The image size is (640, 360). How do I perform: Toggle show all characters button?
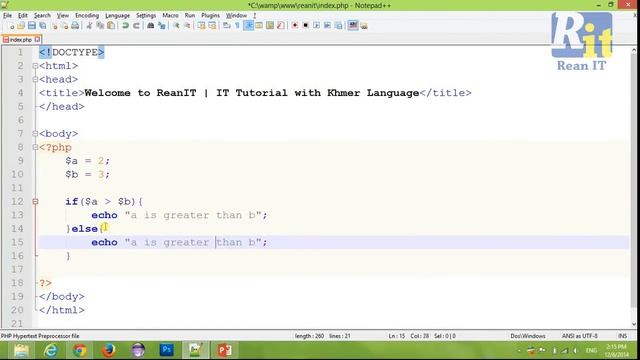coord(237,26)
